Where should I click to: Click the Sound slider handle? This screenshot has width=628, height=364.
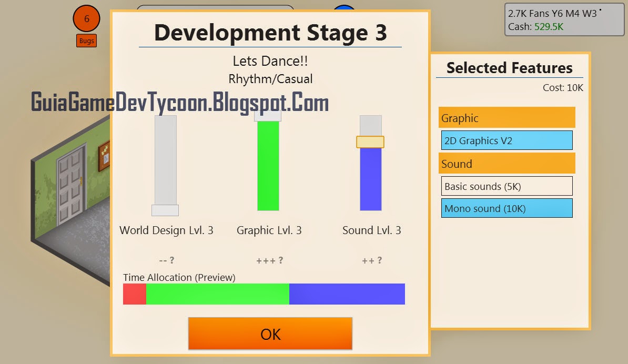[370, 141]
